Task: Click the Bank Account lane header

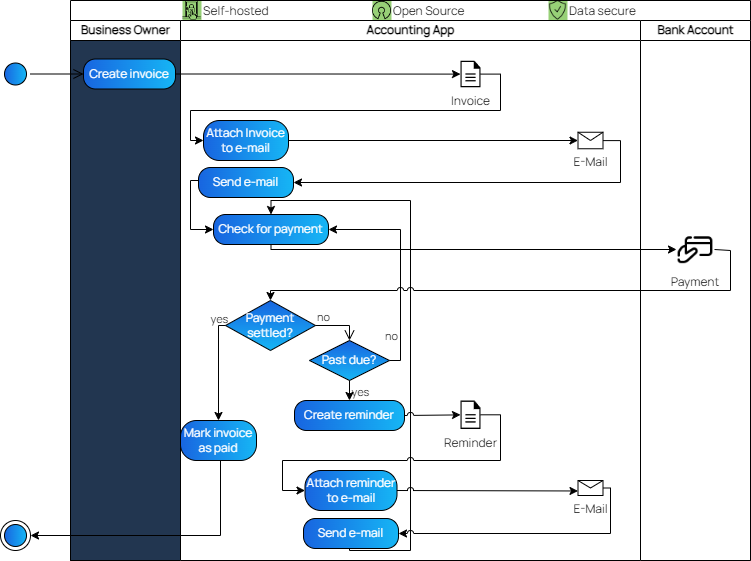Action: click(x=695, y=30)
